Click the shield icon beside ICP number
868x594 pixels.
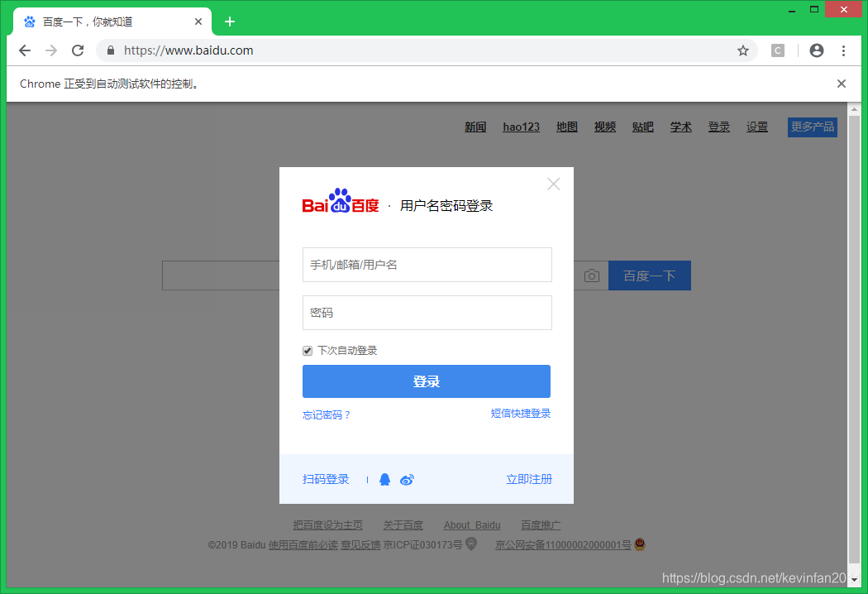(x=471, y=544)
